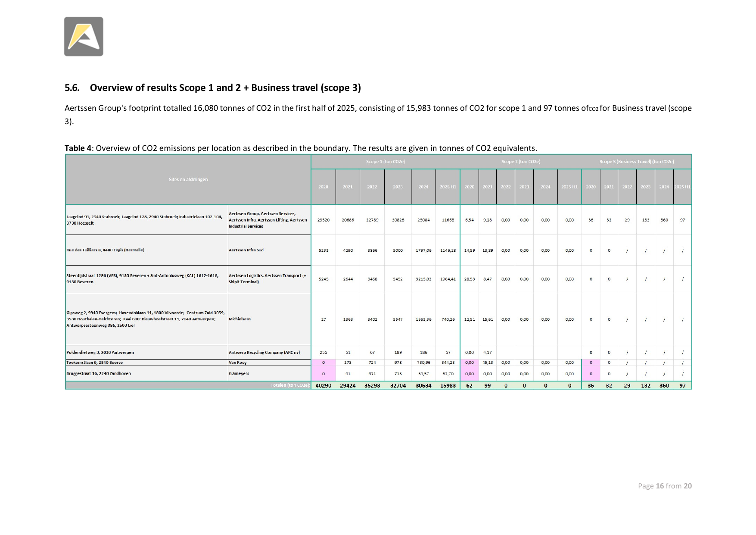
Task: Click the value '4,17' in the table
Action: point(488,352)
